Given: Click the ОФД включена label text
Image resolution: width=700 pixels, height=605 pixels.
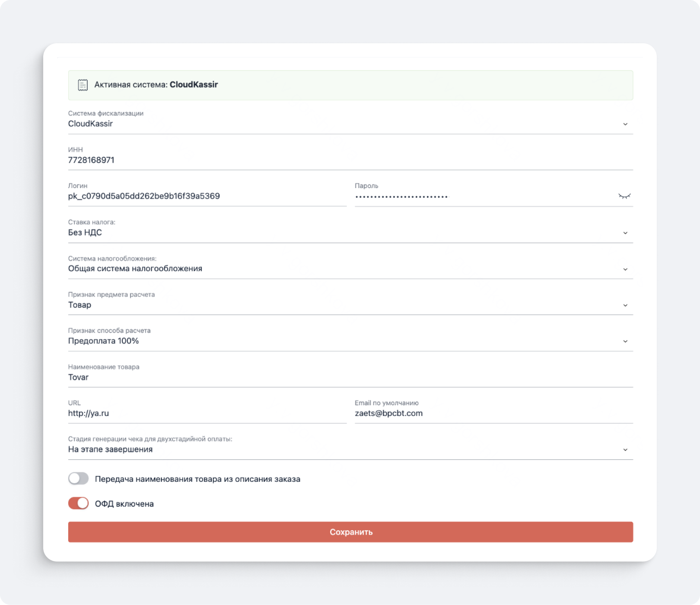Looking at the screenshot, I should [x=124, y=504].
